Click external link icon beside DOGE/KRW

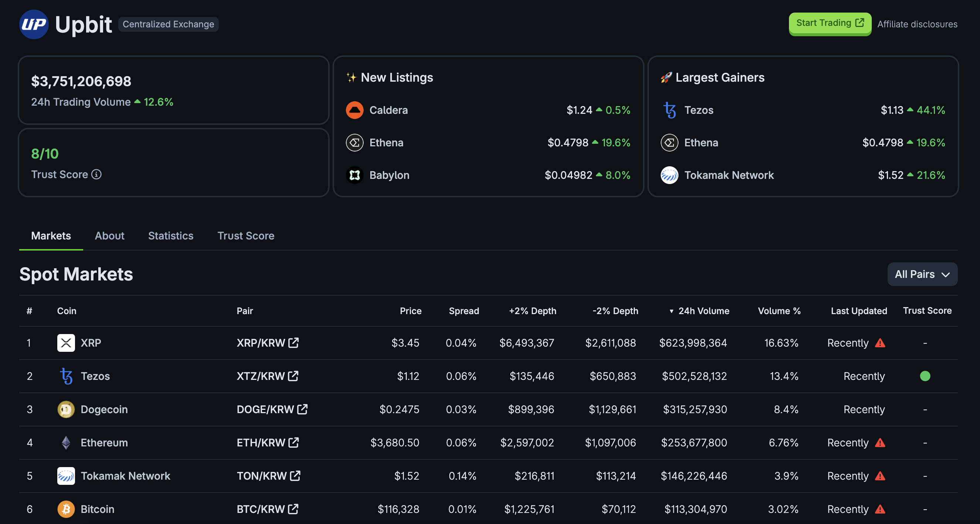(x=302, y=409)
